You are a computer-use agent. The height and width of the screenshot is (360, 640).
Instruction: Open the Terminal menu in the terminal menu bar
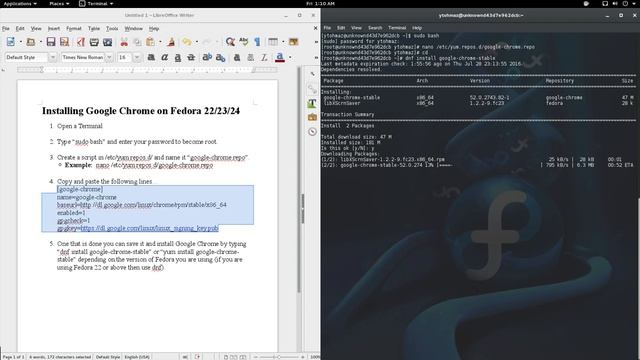click(x=397, y=28)
